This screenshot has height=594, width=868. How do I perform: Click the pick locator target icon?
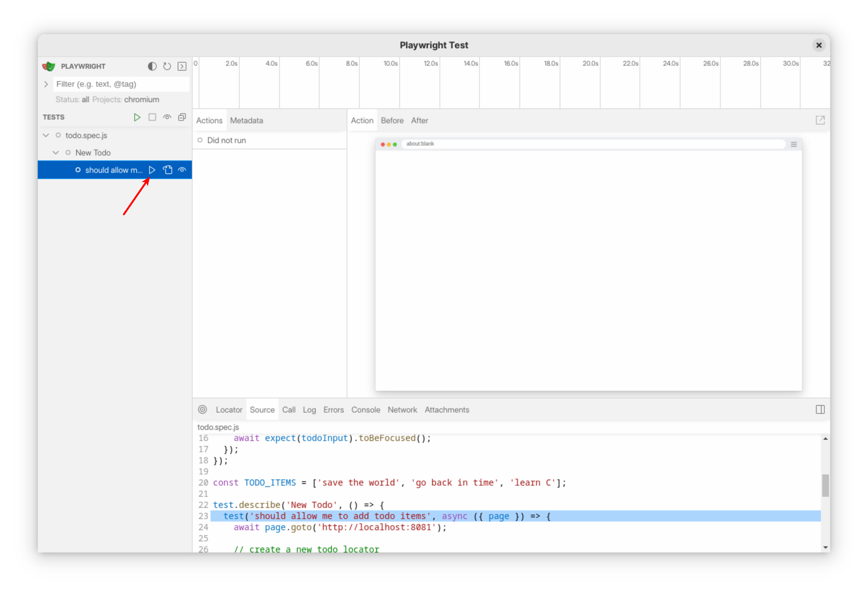[202, 410]
